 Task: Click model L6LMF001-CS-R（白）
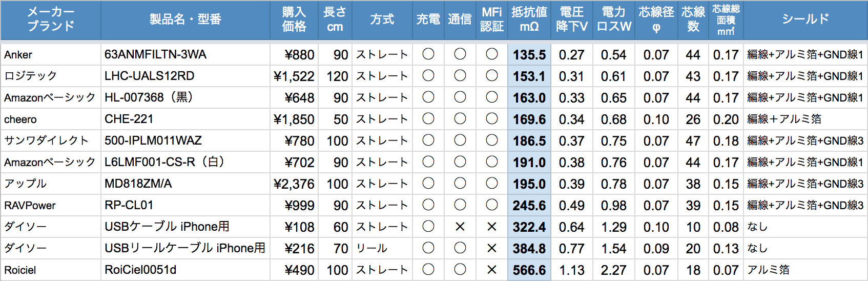(x=164, y=162)
